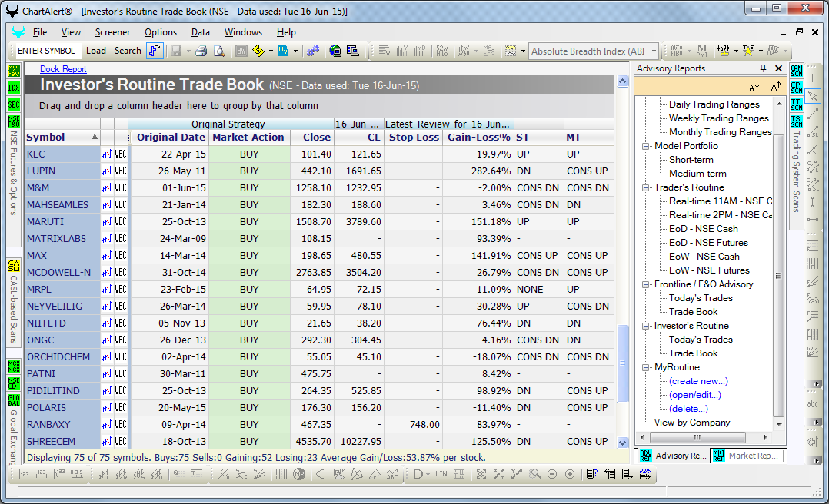Click the Dock Report link

[x=63, y=68]
